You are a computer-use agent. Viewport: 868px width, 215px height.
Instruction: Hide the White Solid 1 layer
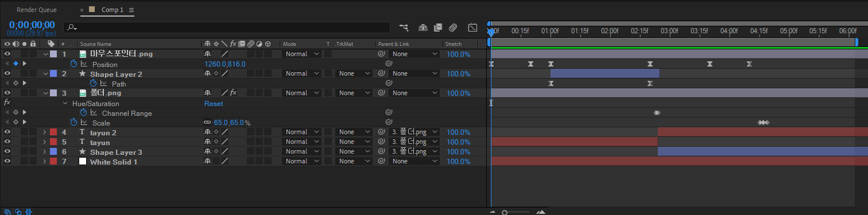click(x=7, y=161)
